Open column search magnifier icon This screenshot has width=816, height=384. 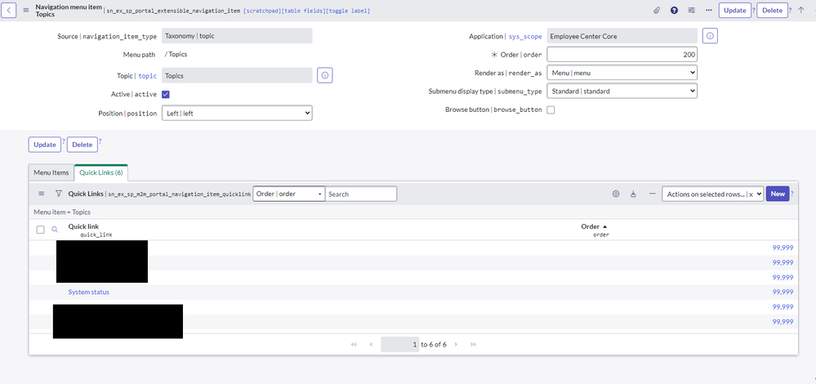click(x=55, y=229)
